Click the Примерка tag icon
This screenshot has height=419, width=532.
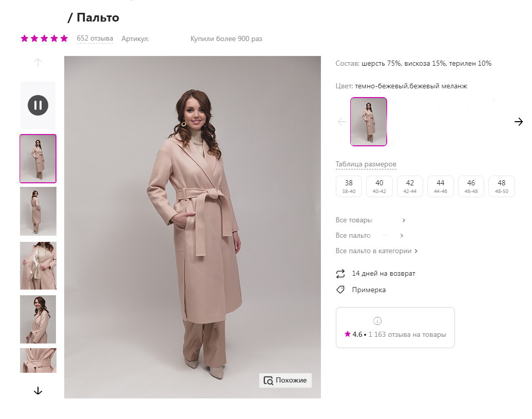(340, 290)
